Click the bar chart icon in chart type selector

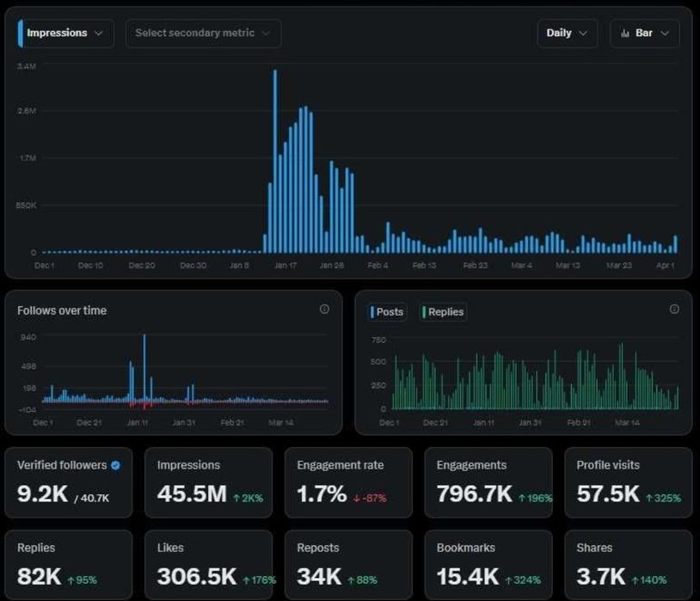coord(625,34)
